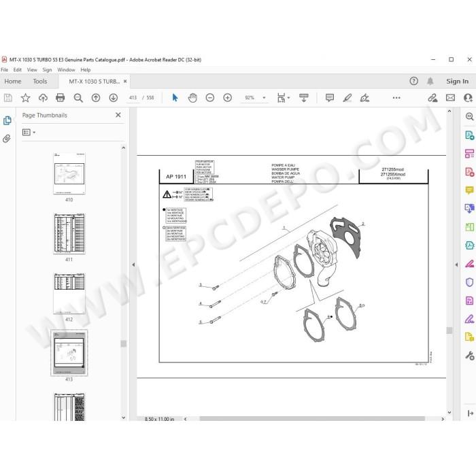Click the document vertical scrollbar handle

449,330
